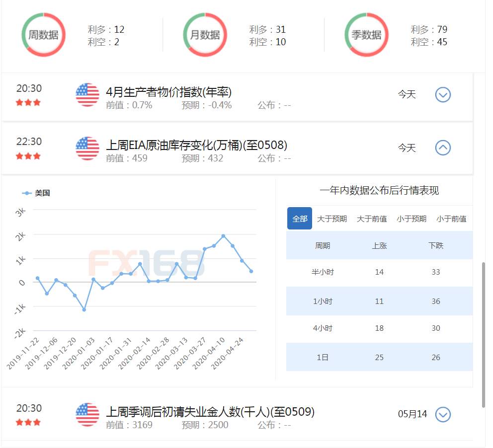493x448 pixels.
Task: Click the 2020-04-24 axis date label
Action: point(227,353)
